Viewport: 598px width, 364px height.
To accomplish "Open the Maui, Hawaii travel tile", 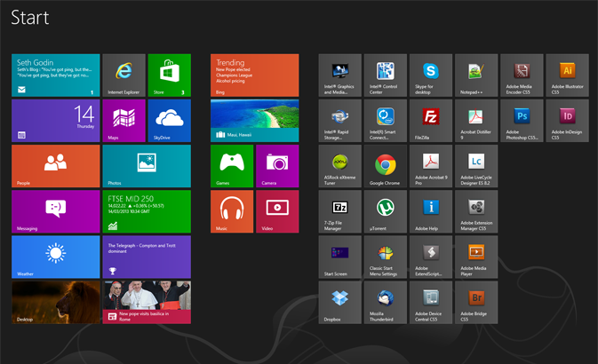I will [x=254, y=121].
